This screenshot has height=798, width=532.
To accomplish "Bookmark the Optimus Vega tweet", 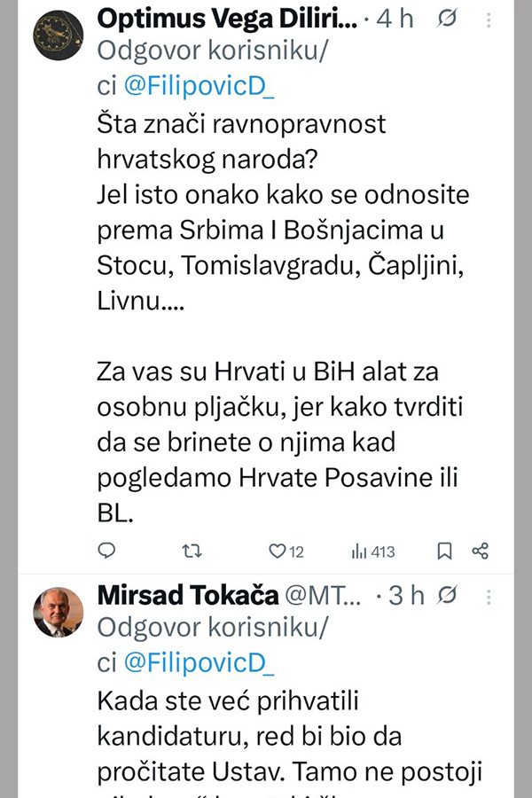I will [x=445, y=551].
